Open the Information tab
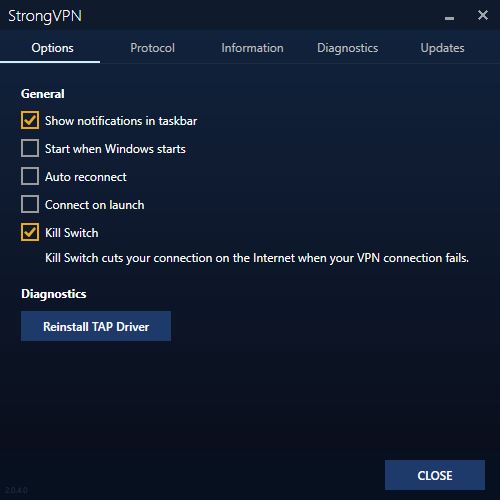This screenshot has width=500, height=500. coord(252,48)
